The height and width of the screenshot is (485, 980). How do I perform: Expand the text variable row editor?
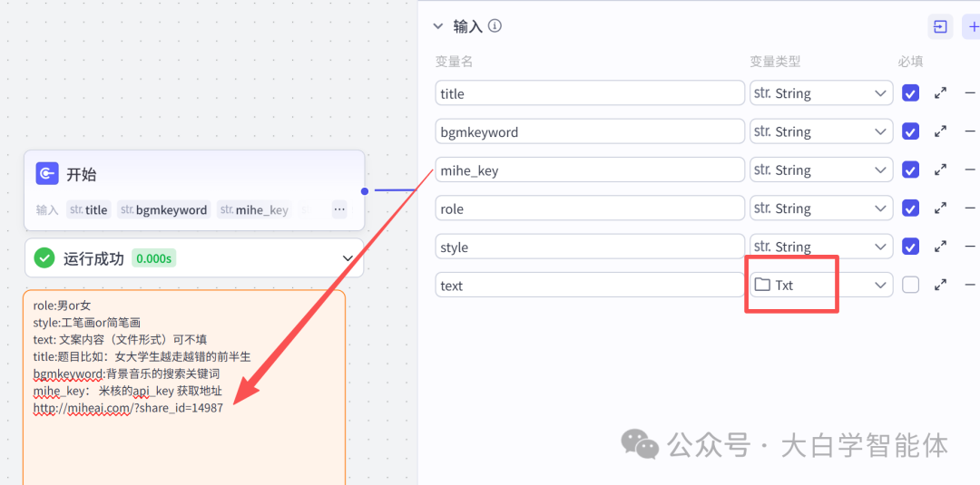coord(940,285)
